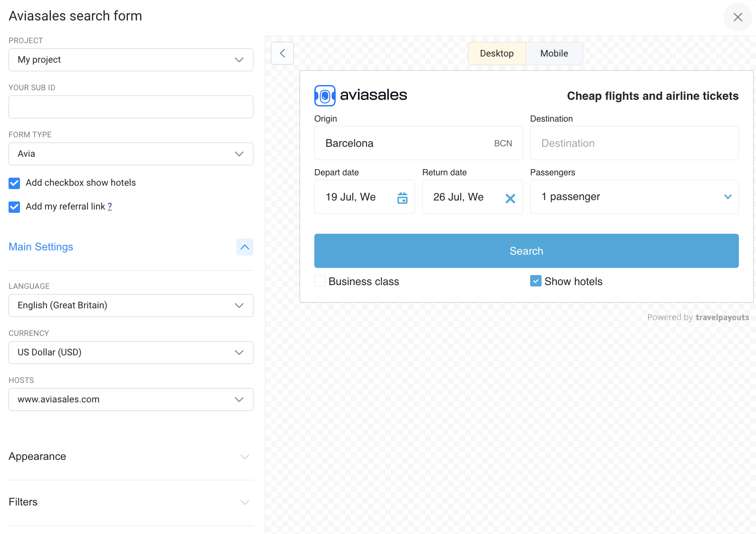Click the Cheap flights and airline tickets heading
756x534 pixels.
point(653,96)
